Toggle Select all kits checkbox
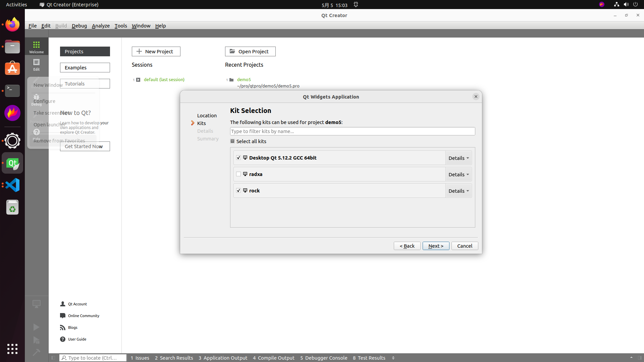The width and height of the screenshot is (644, 362). pyautogui.click(x=232, y=141)
